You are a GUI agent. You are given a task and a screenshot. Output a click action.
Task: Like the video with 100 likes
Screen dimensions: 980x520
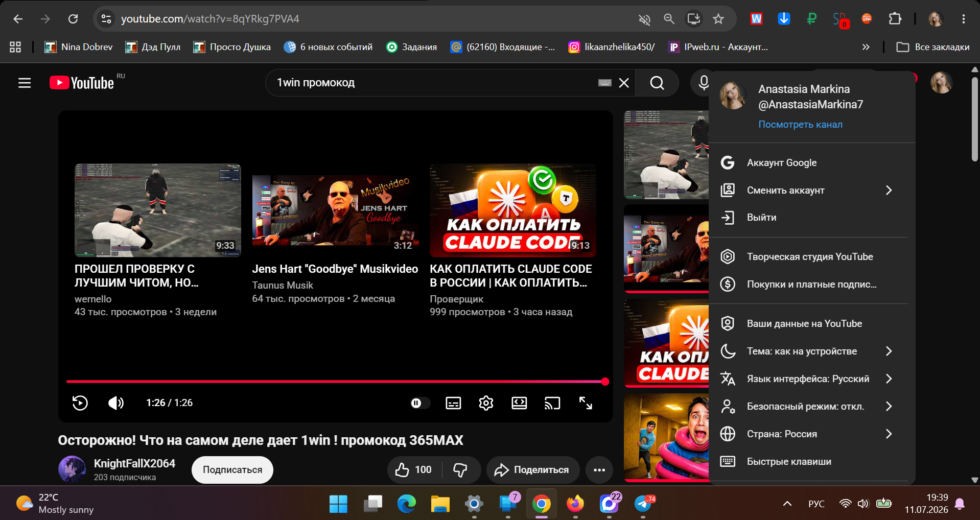click(414, 470)
